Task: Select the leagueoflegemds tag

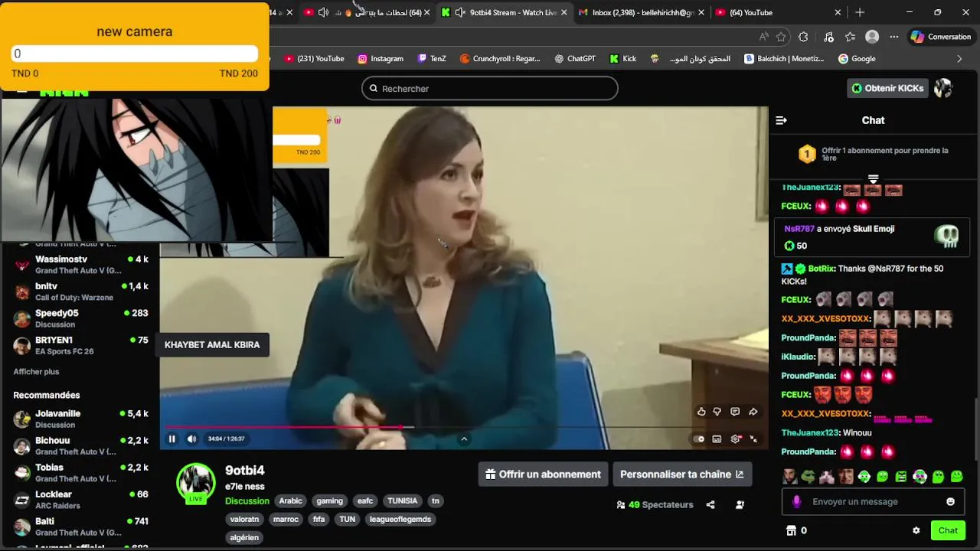Action: pyautogui.click(x=400, y=519)
